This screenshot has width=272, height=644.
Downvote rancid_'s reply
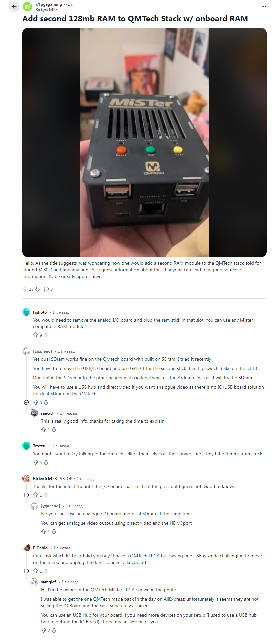click(54, 430)
